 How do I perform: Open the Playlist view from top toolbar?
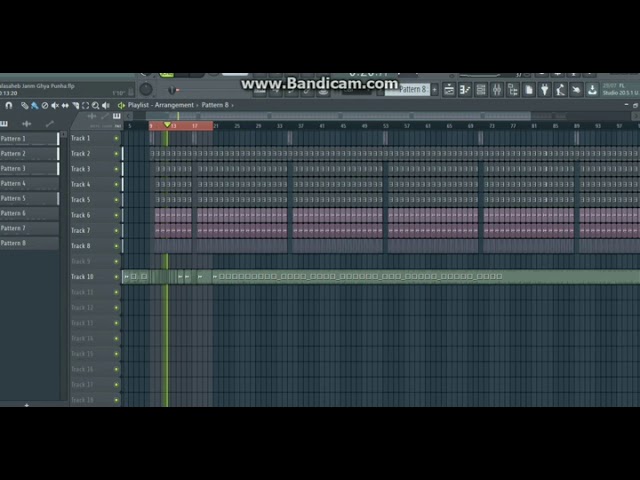coord(449,89)
